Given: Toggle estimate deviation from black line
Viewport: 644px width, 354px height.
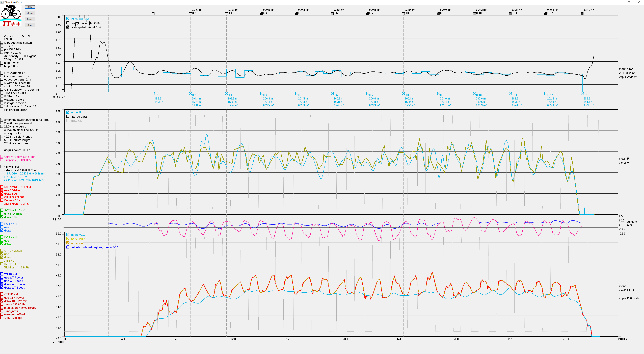Looking at the screenshot, I should (2, 120).
